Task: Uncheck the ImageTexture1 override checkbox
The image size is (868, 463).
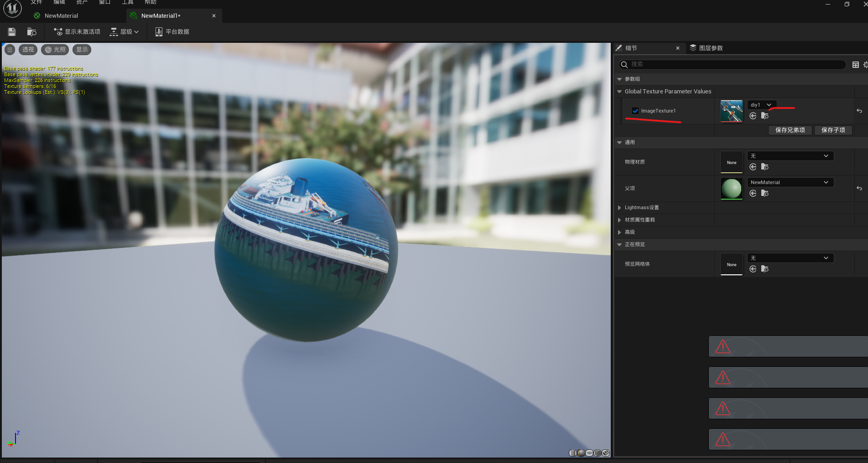Action: [635, 111]
